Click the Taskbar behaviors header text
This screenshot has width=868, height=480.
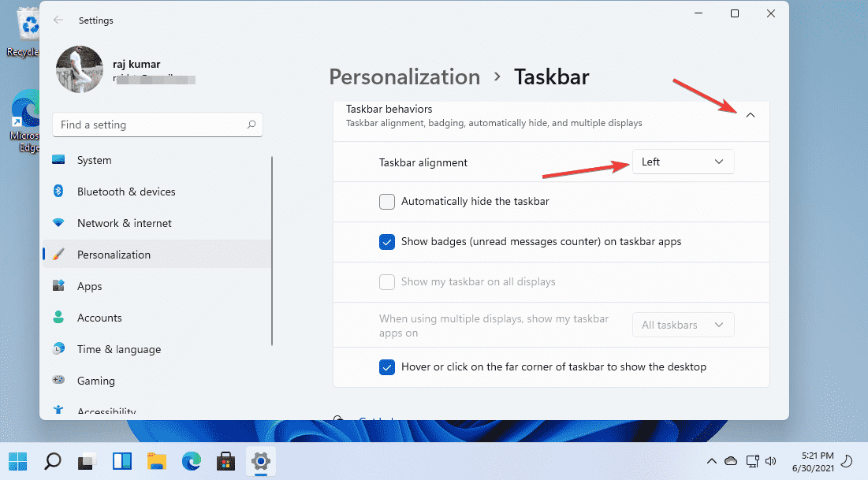(x=389, y=109)
